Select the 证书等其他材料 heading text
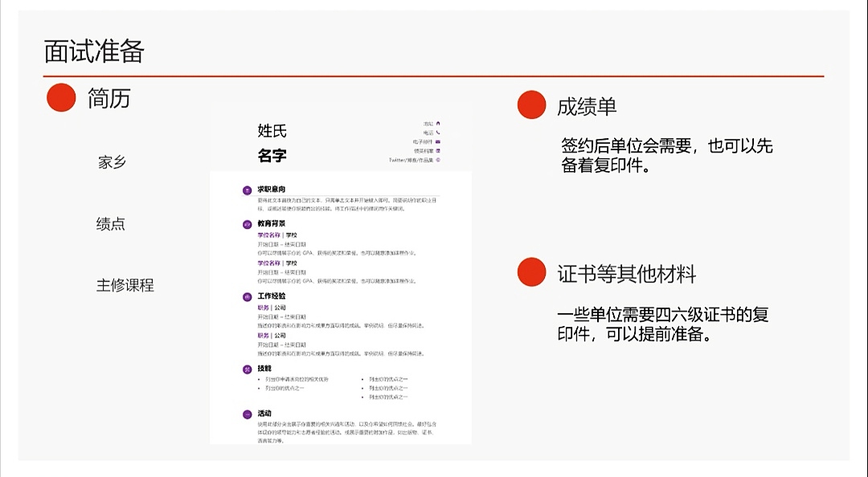 (626, 274)
